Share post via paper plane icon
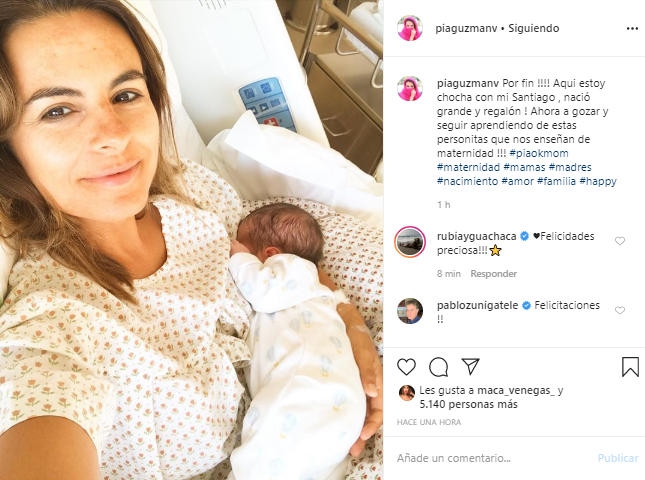This screenshot has width=645, height=480. [x=470, y=366]
